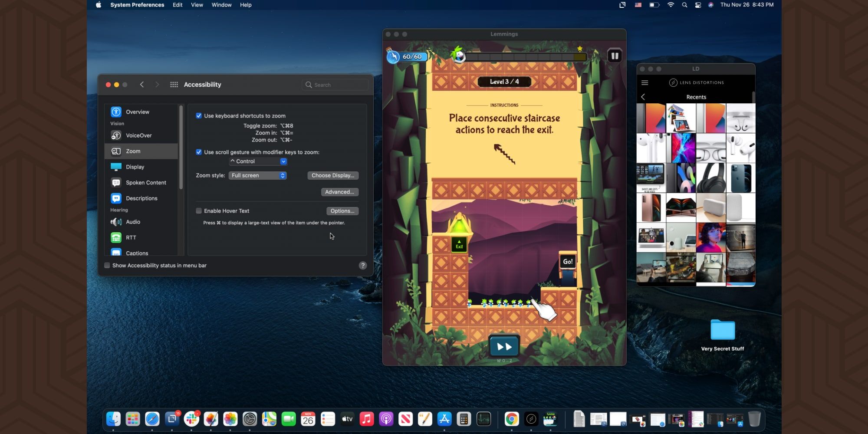The height and width of the screenshot is (434, 868).
Task: Open Apple Music from the Dock
Action: coord(367,419)
